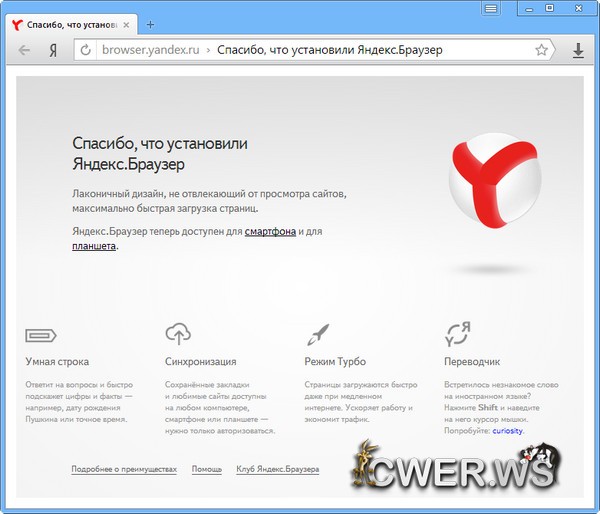Go back with the back arrow

click(24, 50)
